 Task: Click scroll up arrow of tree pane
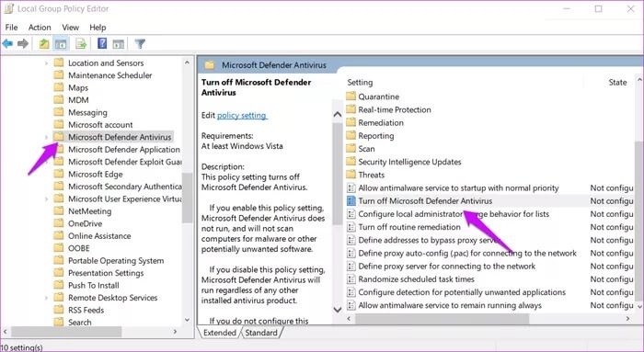(x=188, y=62)
